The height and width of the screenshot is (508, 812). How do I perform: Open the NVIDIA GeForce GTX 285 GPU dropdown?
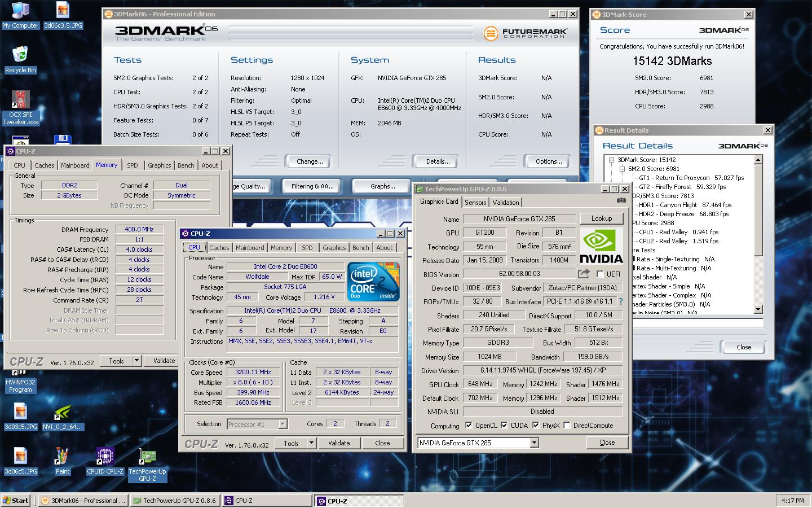pyautogui.click(x=534, y=443)
